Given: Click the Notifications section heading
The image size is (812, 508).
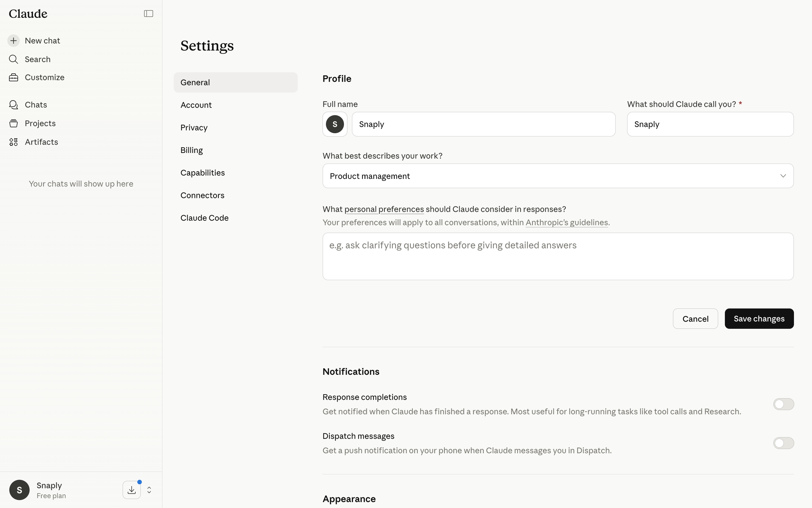Looking at the screenshot, I should tap(351, 372).
